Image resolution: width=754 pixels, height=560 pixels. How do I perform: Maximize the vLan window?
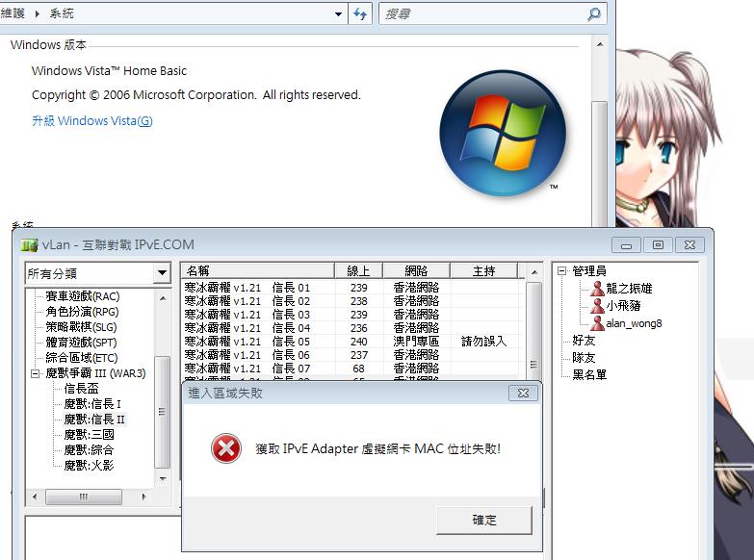coord(658,245)
